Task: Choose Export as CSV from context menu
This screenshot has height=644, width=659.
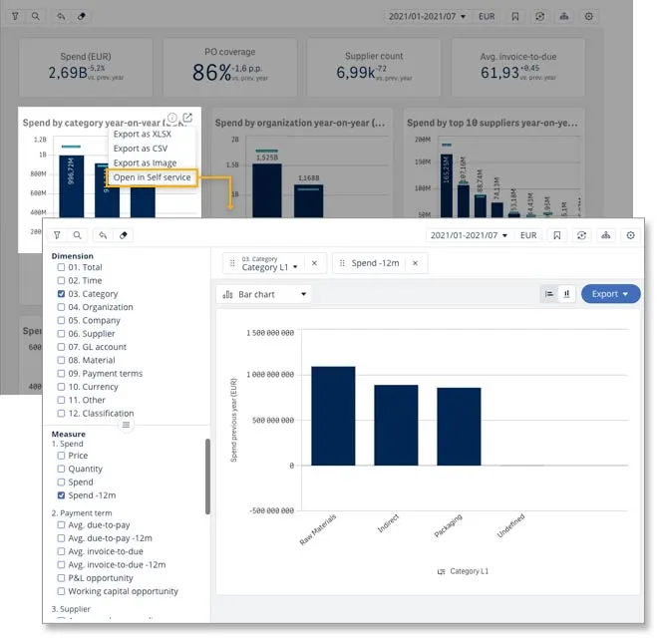Action: pos(140,149)
